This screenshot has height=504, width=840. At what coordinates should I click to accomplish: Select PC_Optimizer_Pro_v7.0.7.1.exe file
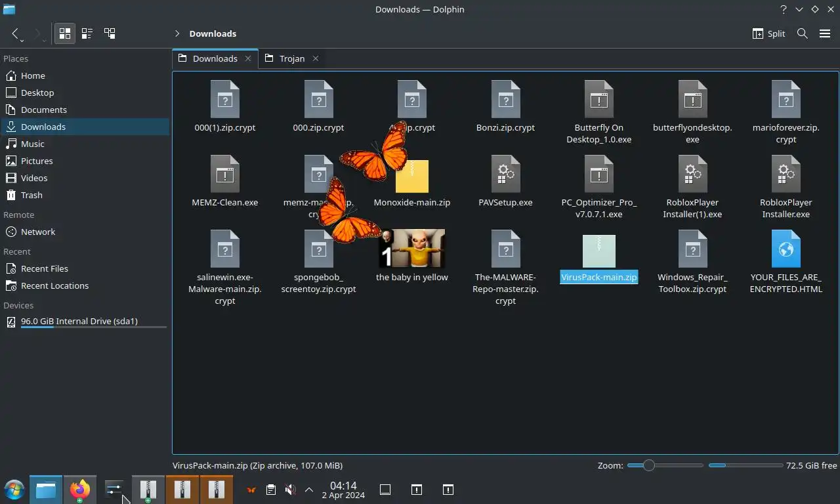598,186
